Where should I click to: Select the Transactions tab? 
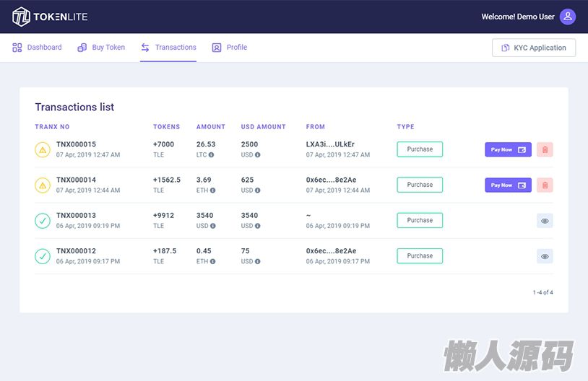point(168,48)
